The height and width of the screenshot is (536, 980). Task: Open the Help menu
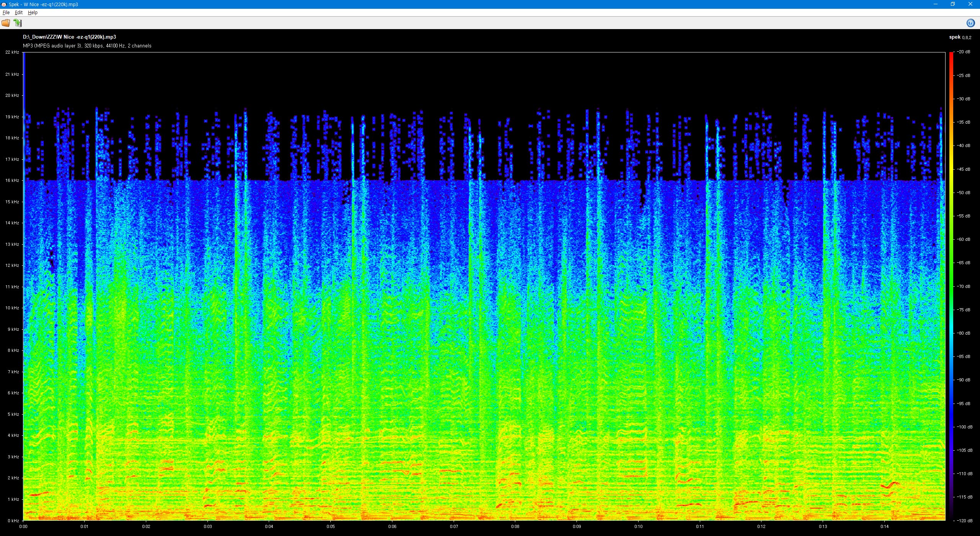33,12
